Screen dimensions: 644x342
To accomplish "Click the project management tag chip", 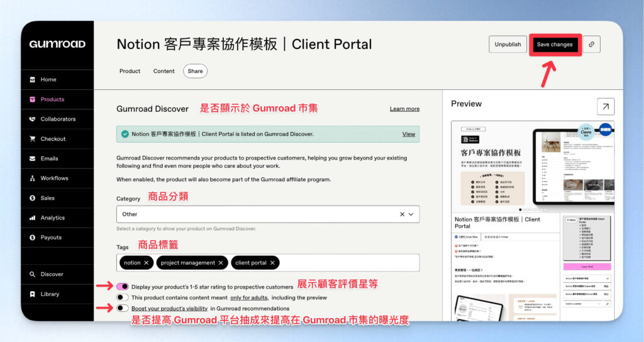I will [192, 263].
